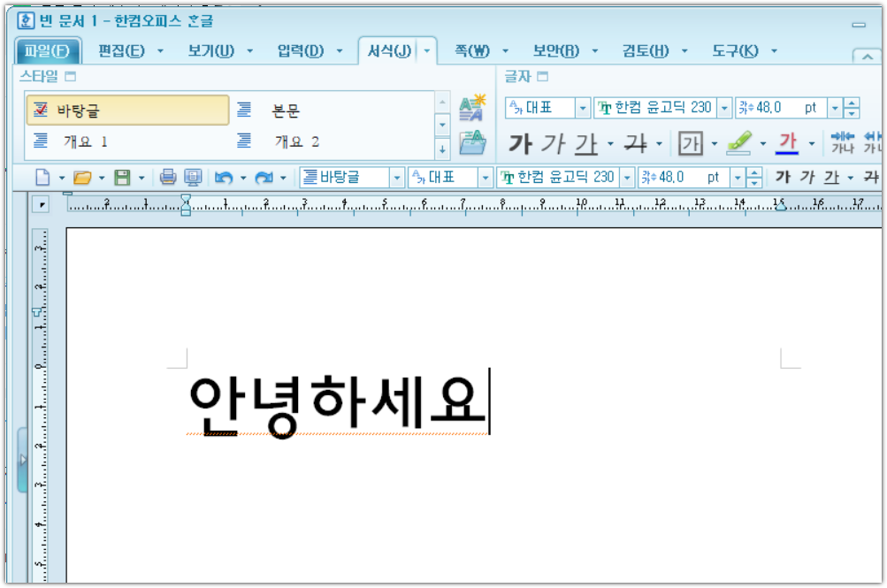Screen dimensions: 887x588
Task: Open the toolbar 바탕글 style dropdown
Action: point(397,178)
